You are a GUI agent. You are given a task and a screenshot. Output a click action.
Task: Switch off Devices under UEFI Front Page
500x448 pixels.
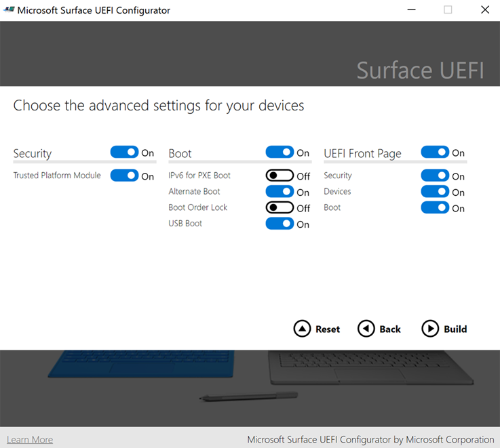(435, 192)
